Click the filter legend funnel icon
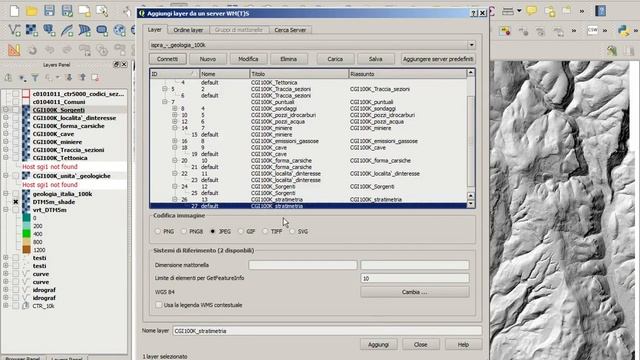Image resolution: width=640 pixels, height=360 pixels. pos(35,78)
